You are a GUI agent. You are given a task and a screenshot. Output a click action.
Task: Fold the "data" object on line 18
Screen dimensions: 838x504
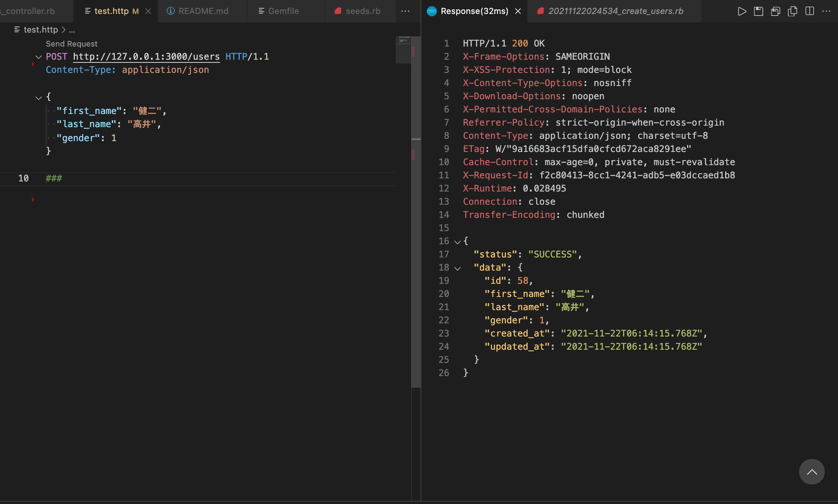tap(457, 268)
